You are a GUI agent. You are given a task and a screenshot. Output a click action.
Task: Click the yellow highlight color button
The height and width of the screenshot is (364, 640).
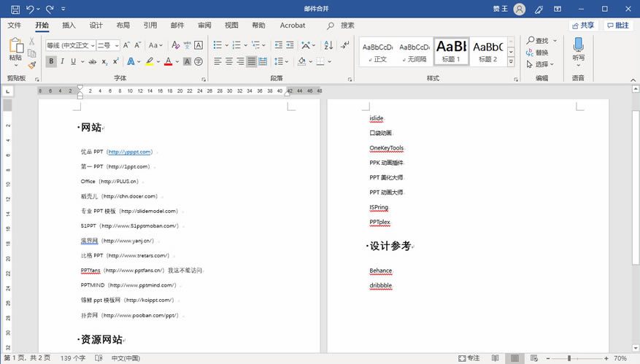point(150,61)
